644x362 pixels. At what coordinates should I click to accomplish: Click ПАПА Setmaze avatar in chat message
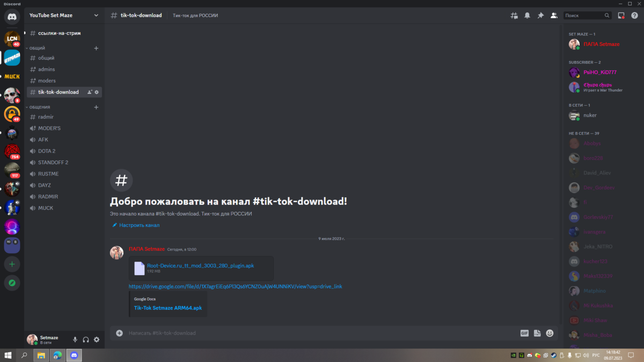[x=116, y=253]
